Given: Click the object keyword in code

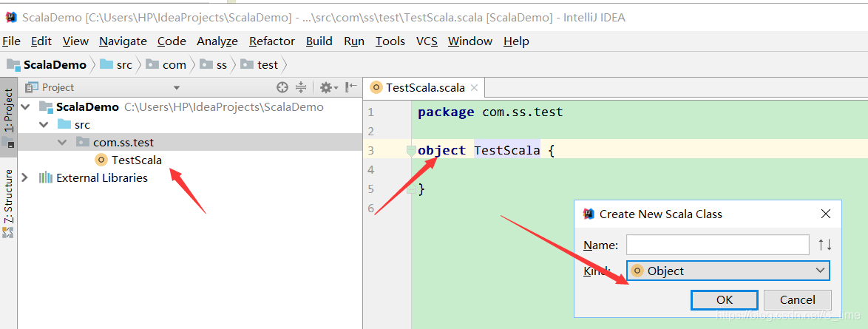Looking at the screenshot, I should point(441,150).
